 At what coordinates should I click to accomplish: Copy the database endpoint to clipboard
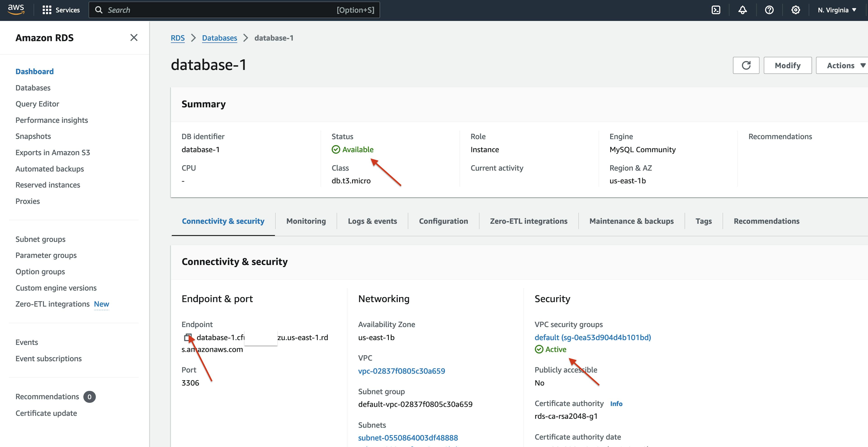(x=188, y=337)
